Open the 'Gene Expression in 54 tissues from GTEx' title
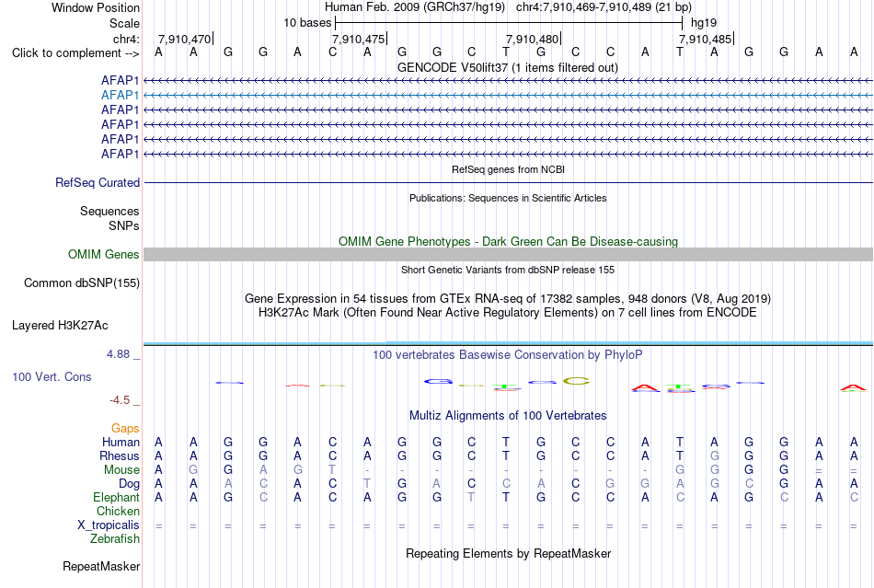The width and height of the screenshot is (874, 588). [508, 299]
